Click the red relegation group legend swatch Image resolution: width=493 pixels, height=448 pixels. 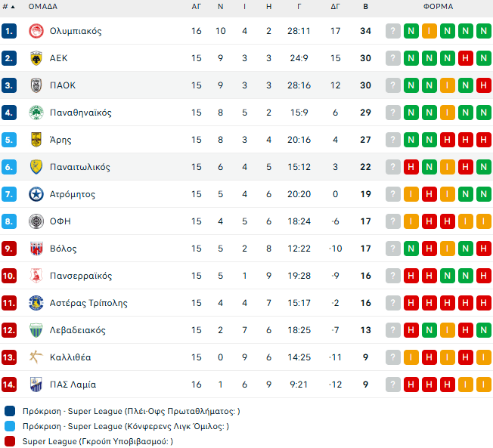[x=9, y=441]
